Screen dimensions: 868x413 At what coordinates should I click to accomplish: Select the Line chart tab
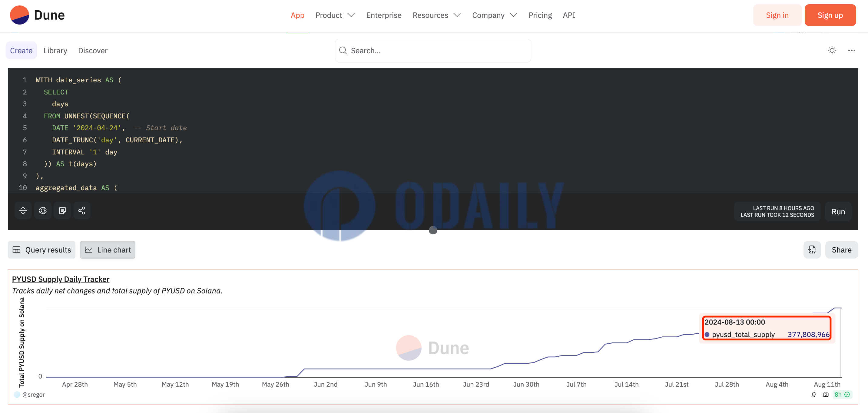[x=108, y=249]
